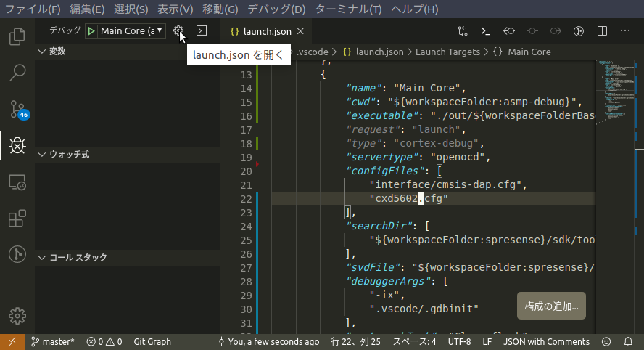Click master branch in status bar
Screen dimensions: 644x350
point(53,341)
